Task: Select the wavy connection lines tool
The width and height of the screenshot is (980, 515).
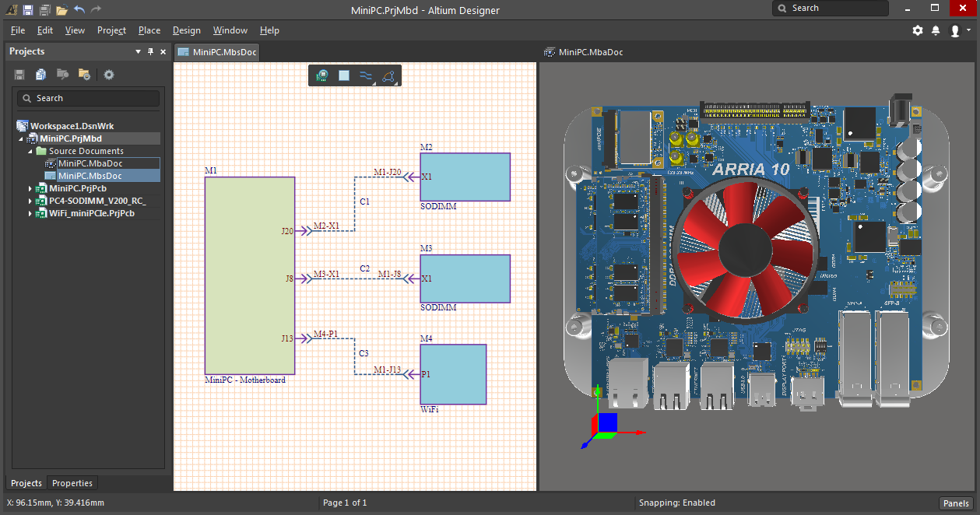Action: 365,75
